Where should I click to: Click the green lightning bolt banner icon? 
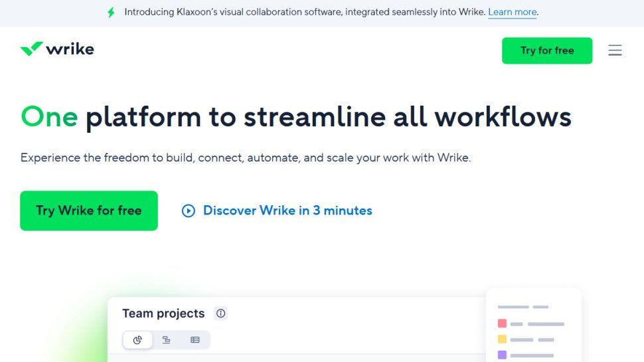111,13
